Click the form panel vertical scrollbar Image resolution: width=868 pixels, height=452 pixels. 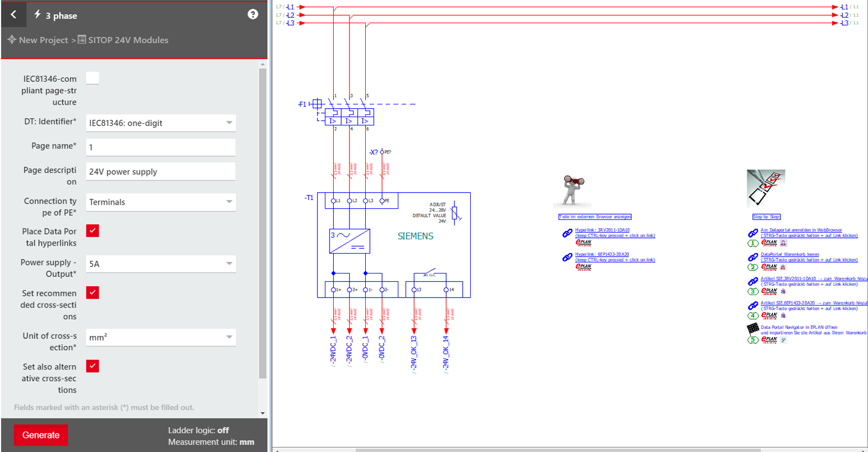coord(263,223)
